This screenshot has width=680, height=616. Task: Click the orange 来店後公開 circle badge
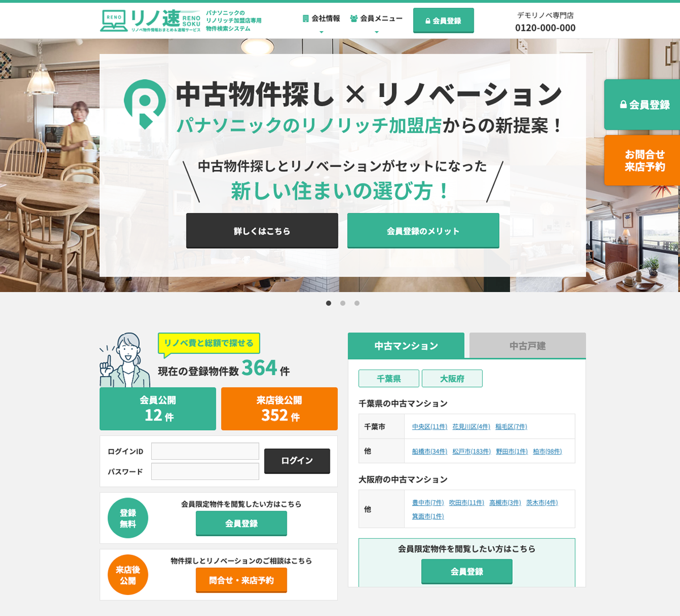coord(128,575)
